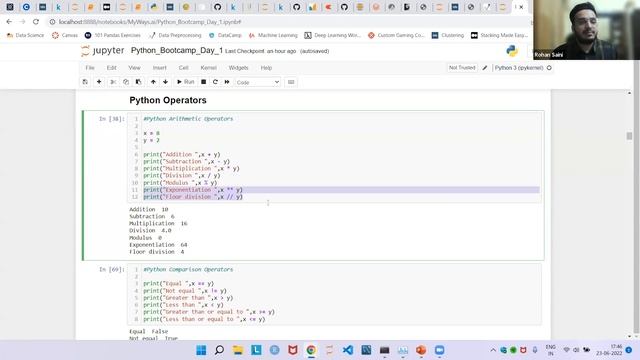Move selected cell down with the arrow icon
This screenshot has height=360, width=640.
[x=165, y=82]
